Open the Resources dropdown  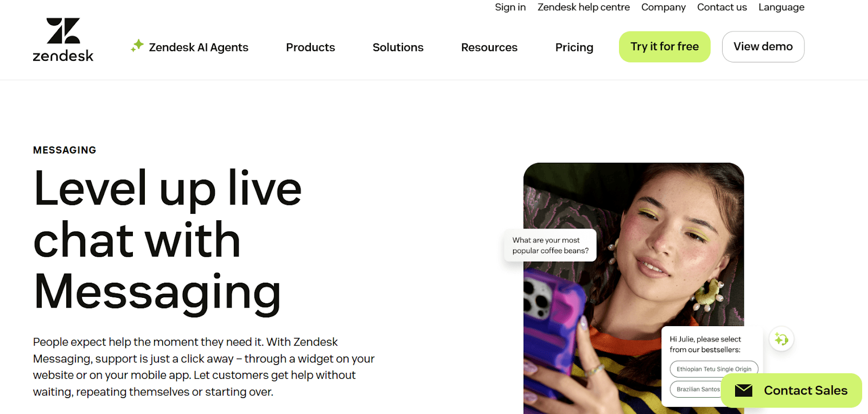[x=489, y=47]
